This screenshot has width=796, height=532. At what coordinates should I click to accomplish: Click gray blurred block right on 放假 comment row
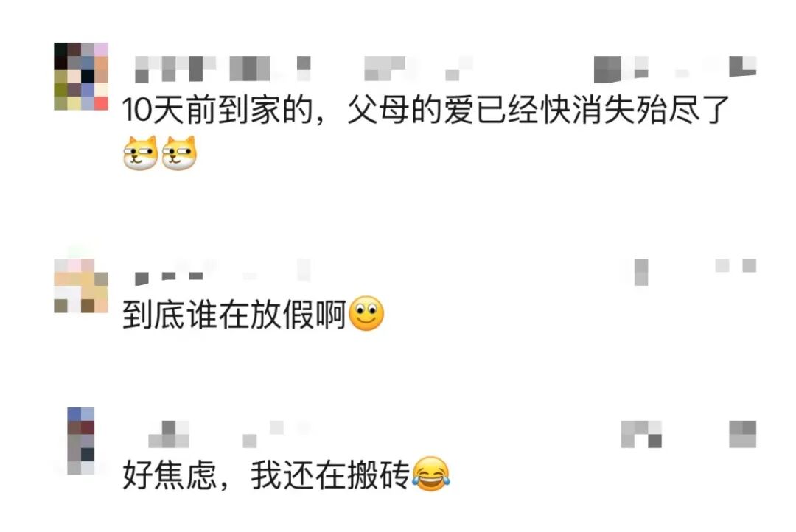(641, 272)
